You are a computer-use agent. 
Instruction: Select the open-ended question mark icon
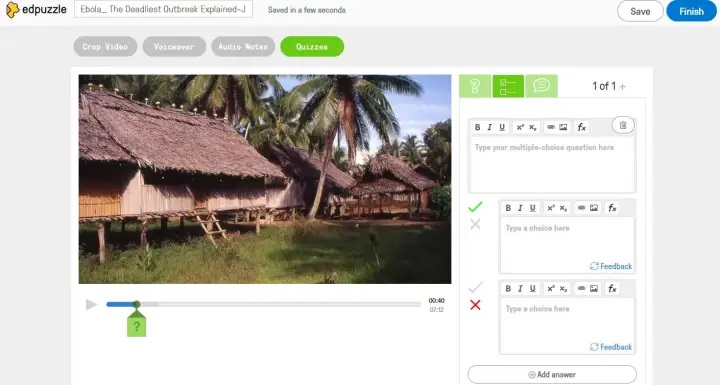pos(475,86)
